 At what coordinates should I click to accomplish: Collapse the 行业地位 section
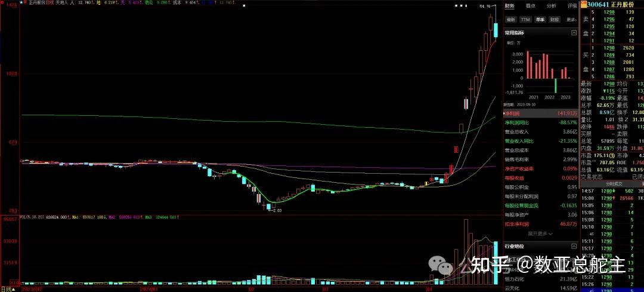coord(574,245)
